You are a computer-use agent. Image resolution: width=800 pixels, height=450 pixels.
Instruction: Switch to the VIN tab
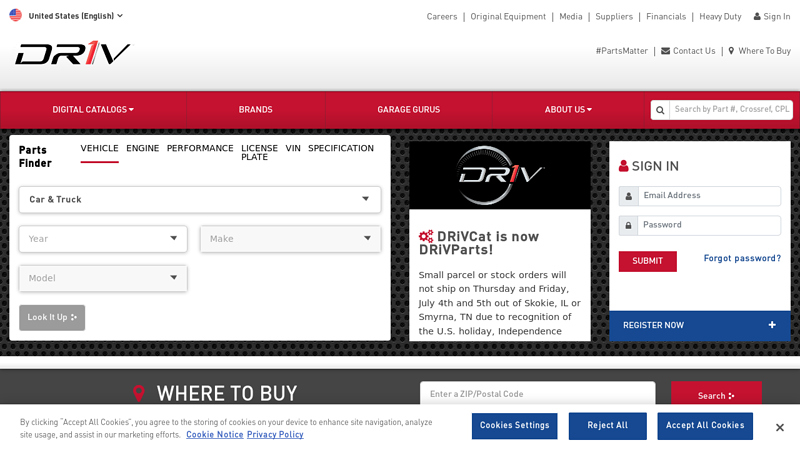pos(293,148)
